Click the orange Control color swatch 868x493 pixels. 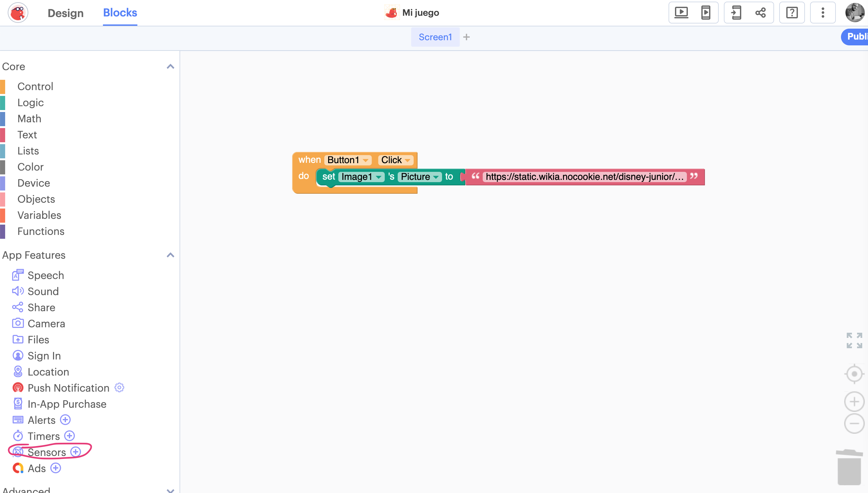(x=3, y=86)
